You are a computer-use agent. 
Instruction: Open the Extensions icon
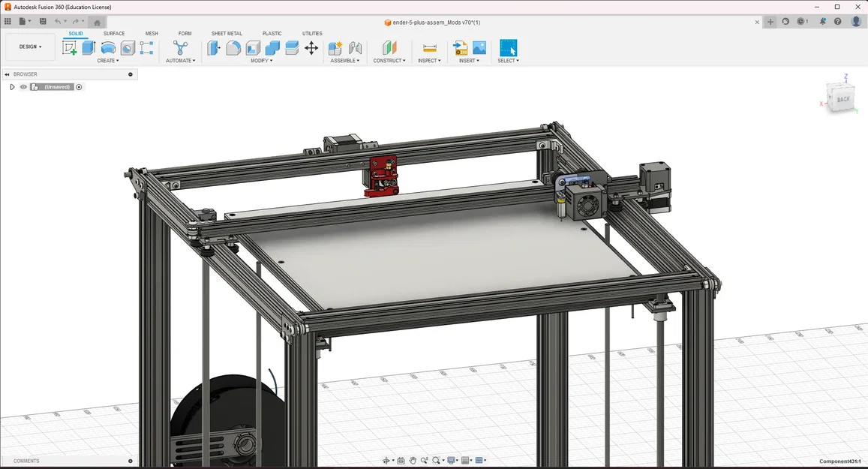tap(785, 22)
